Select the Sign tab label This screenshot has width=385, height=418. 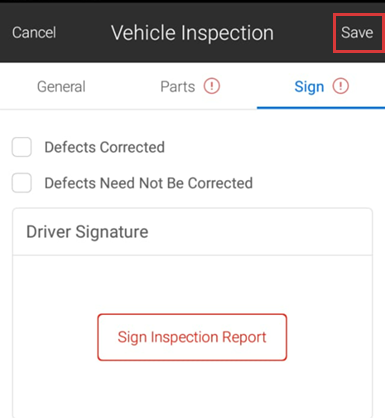[309, 87]
